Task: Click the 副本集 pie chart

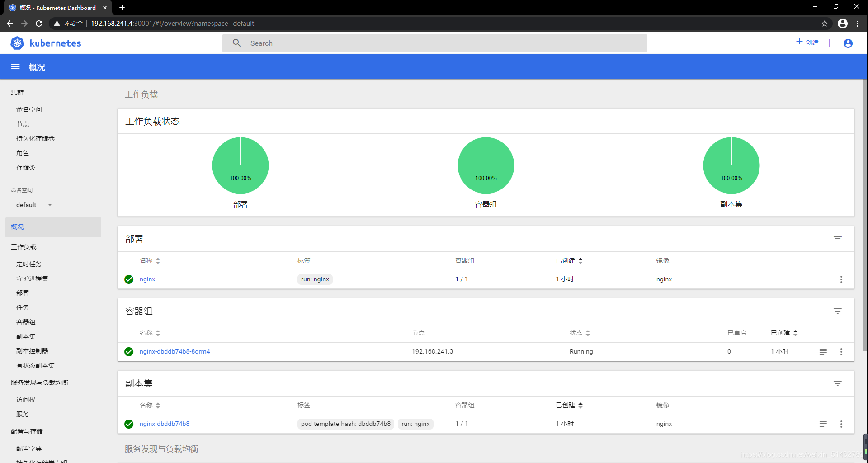Action: pyautogui.click(x=731, y=165)
